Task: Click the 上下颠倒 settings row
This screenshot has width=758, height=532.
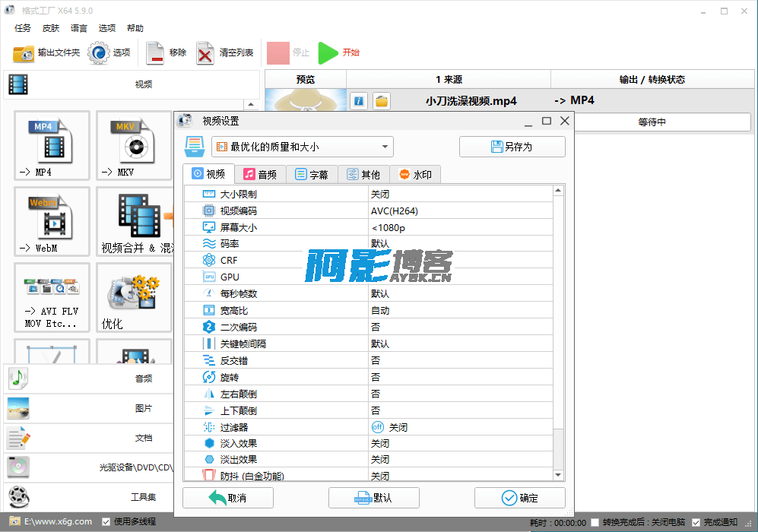Action: (x=369, y=410)
